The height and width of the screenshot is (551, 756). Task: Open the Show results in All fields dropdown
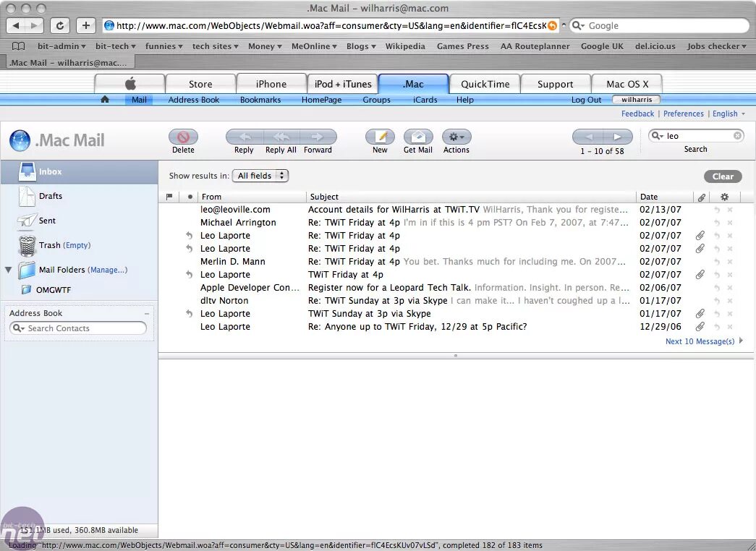260,176
